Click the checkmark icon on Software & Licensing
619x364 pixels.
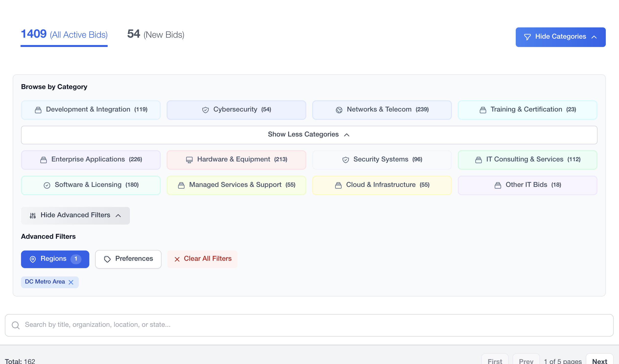pos(47,185)
